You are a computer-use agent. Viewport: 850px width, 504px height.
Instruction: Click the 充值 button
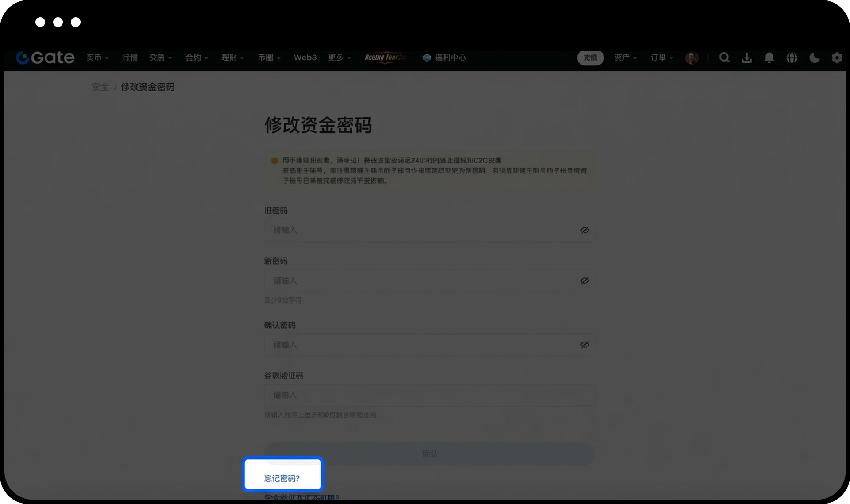pos(590,58)
